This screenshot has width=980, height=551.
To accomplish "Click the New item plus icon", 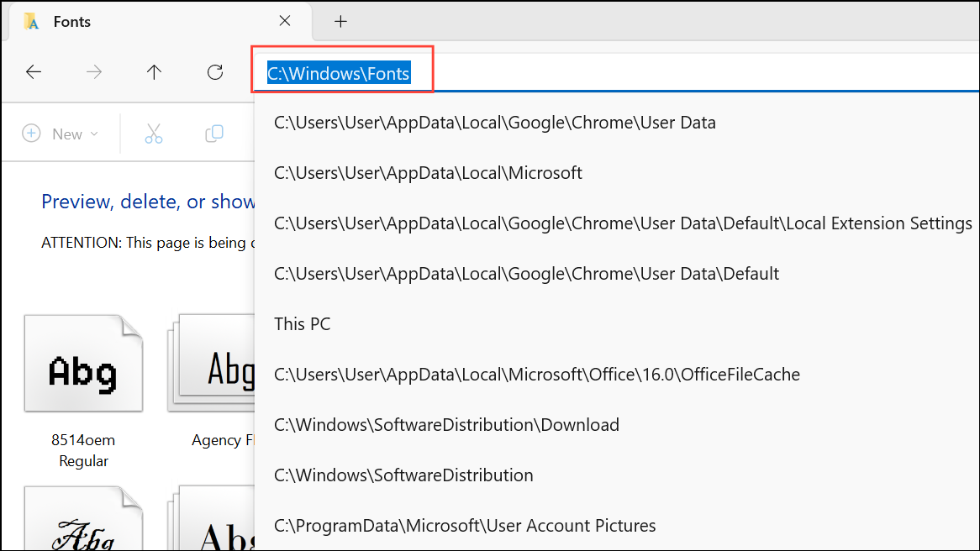I will 31,133.
